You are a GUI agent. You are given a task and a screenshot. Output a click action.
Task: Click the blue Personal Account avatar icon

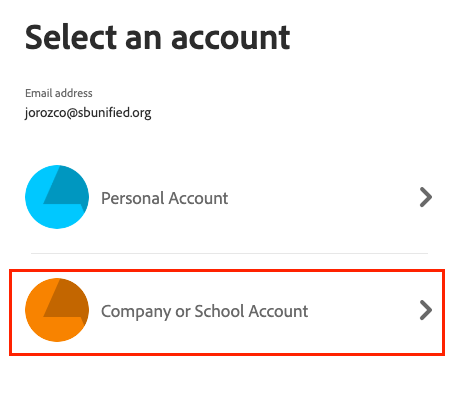57,197
